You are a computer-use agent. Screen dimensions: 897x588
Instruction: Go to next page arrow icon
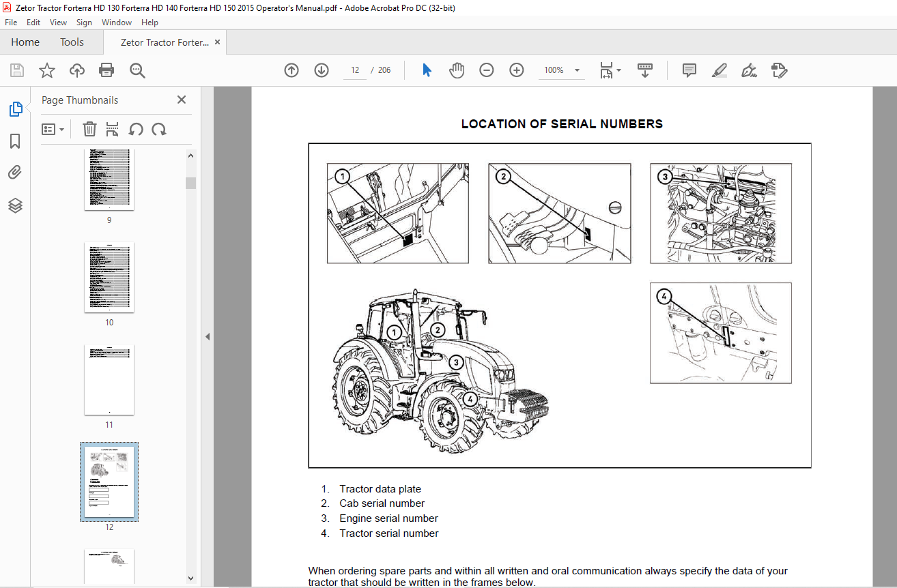(x=322, y=70)
